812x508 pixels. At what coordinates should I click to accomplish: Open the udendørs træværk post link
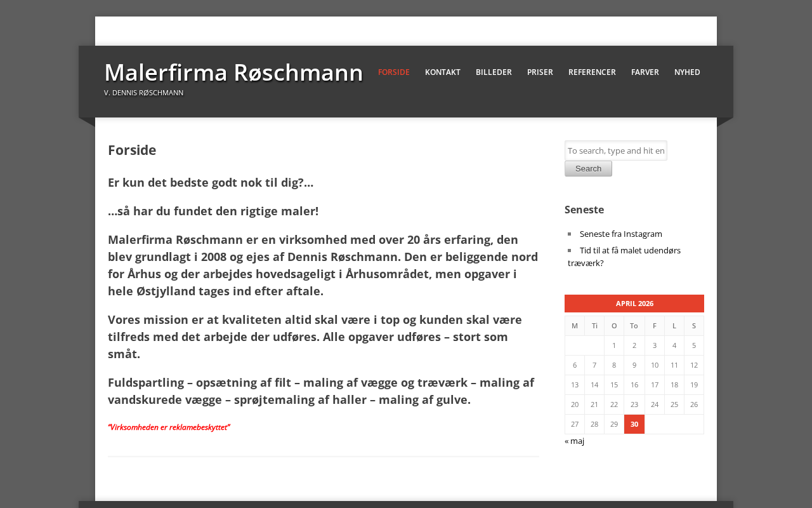coord(624,257)
